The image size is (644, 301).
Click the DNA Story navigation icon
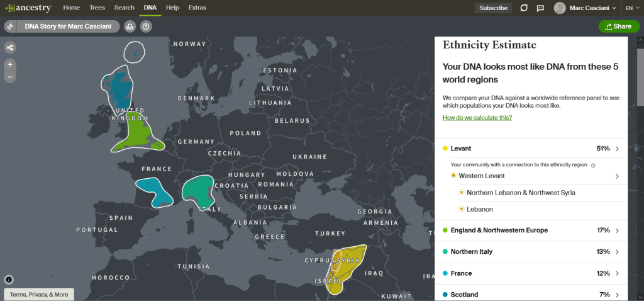click(x=11, y=26)
